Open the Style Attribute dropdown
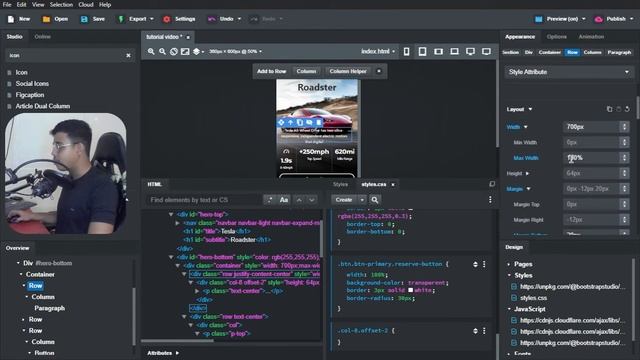The image size is (640, 360). [x=569, y=72]
